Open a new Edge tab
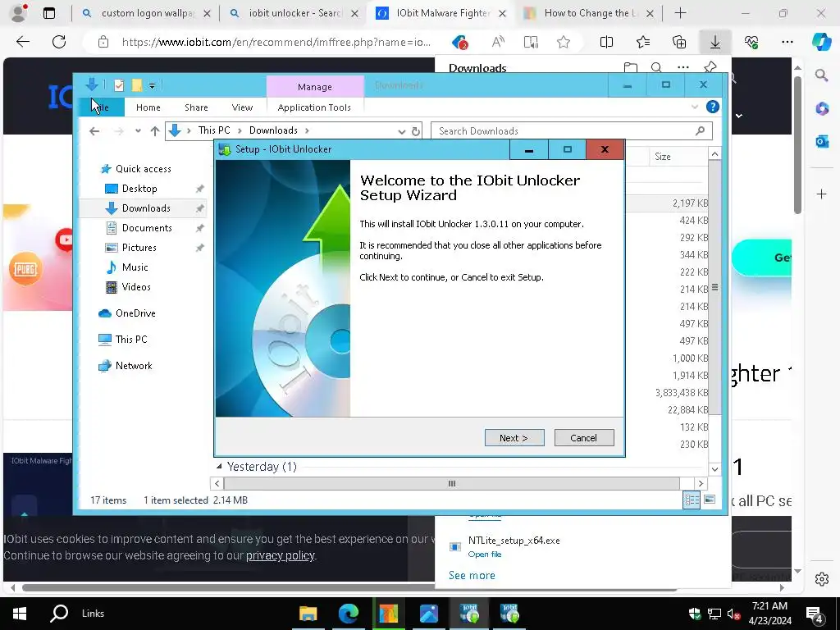The height and width of the screenshot is (630, 840). click(680, 13)
